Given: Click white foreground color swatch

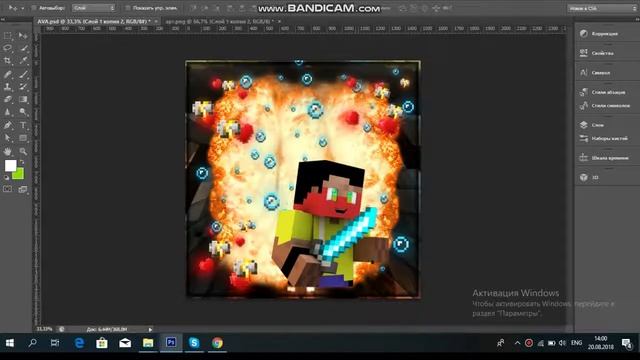Looking at the screenshot, I should tap(10, 165).
